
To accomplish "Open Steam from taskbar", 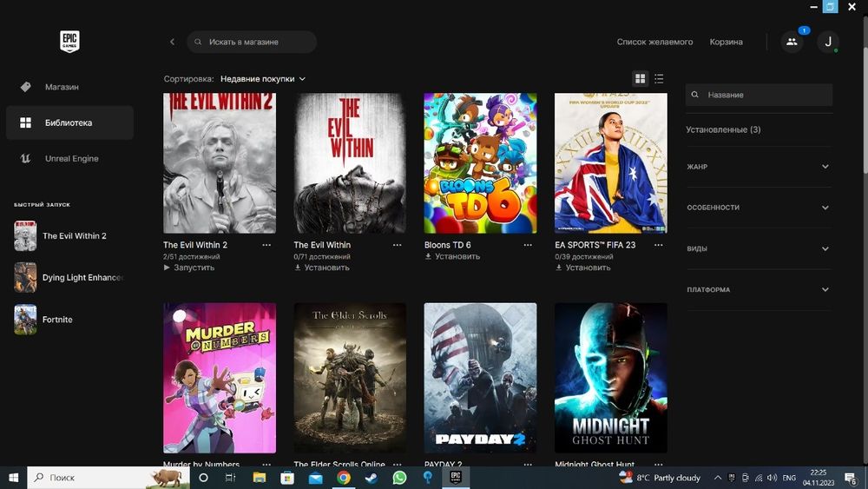I will click(x=372, y=478).
